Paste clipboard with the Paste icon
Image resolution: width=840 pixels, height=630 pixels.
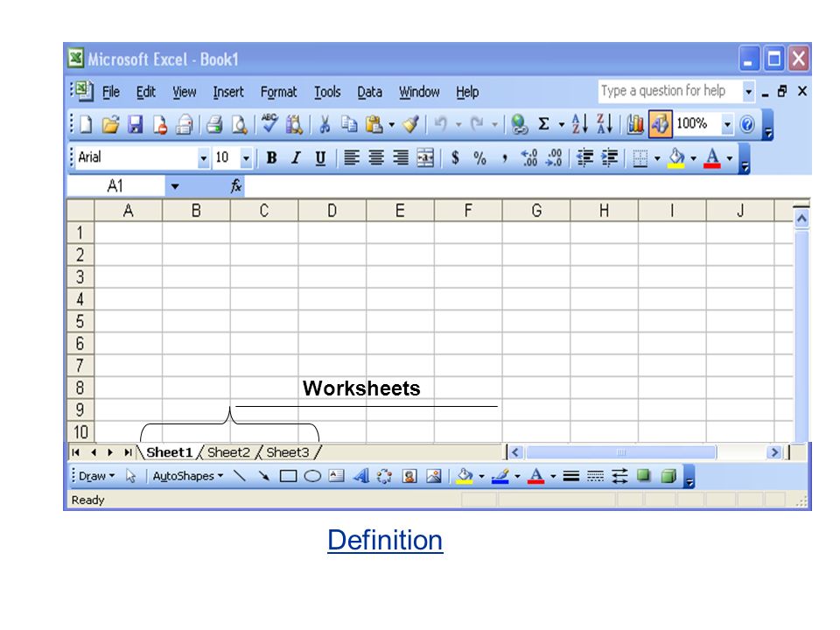[374, 124]
